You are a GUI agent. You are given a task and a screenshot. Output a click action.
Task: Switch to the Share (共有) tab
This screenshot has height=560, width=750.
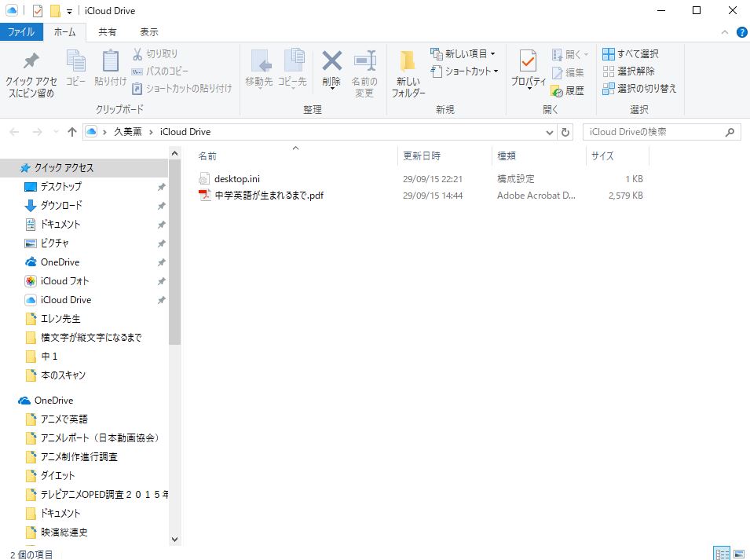(x=107, y=32)
